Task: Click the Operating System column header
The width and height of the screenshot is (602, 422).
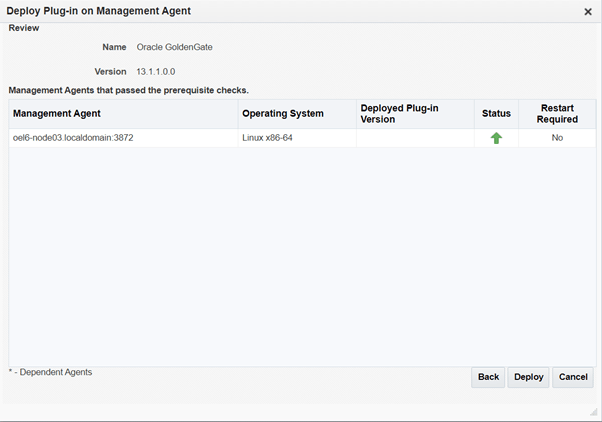Action: point(283,113)
